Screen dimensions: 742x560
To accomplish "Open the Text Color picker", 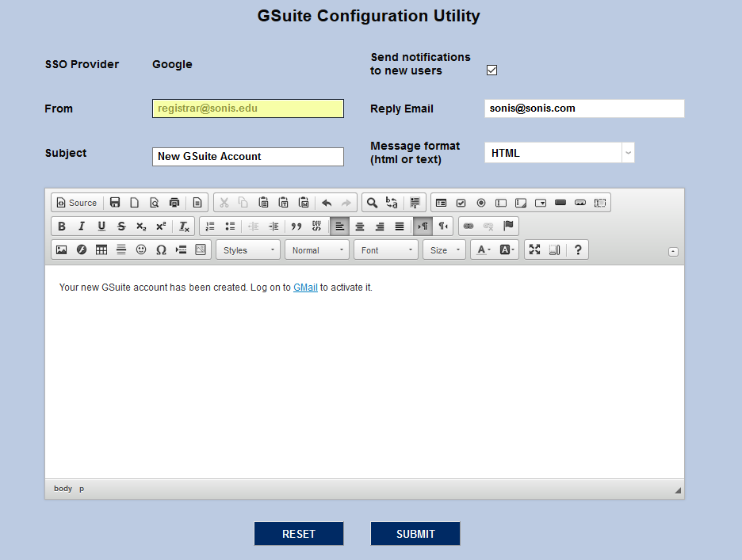I will [482, 250].
